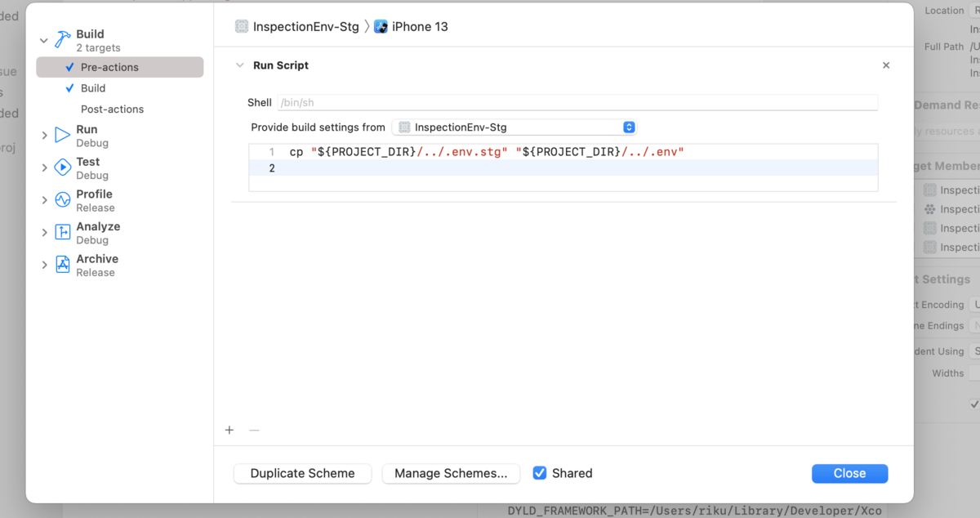Click the Duplicate Scheme button

tap(302, 473)
